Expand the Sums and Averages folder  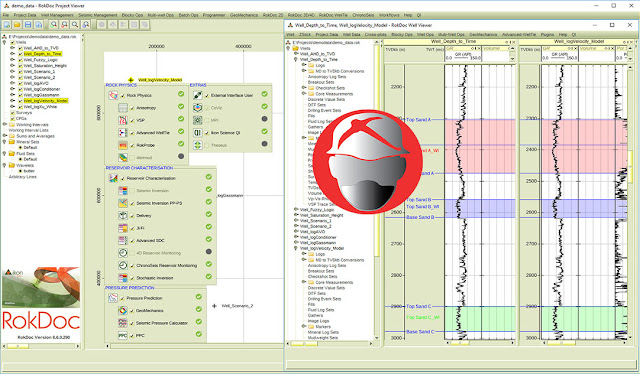pos(4,136)
